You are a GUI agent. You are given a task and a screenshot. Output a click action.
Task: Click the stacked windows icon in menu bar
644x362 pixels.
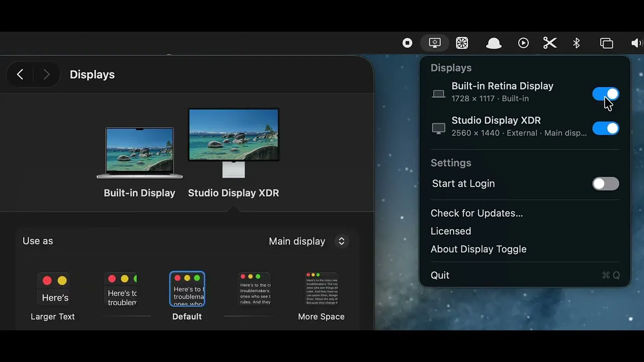[606, 43]
